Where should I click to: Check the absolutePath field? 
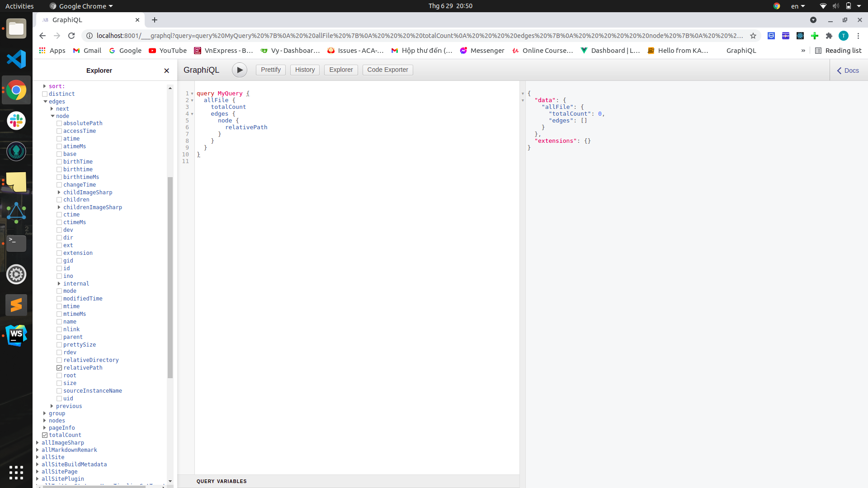point(59,123)
